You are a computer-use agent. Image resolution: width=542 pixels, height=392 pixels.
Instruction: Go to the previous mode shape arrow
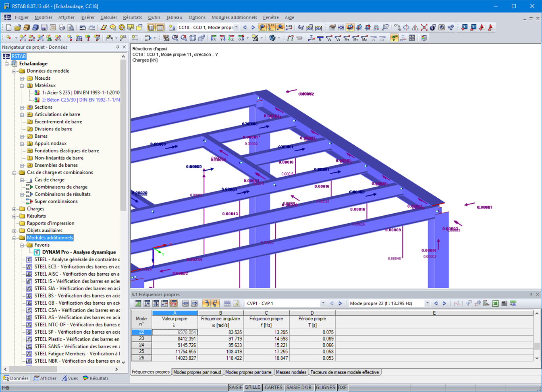click(436, 303)
